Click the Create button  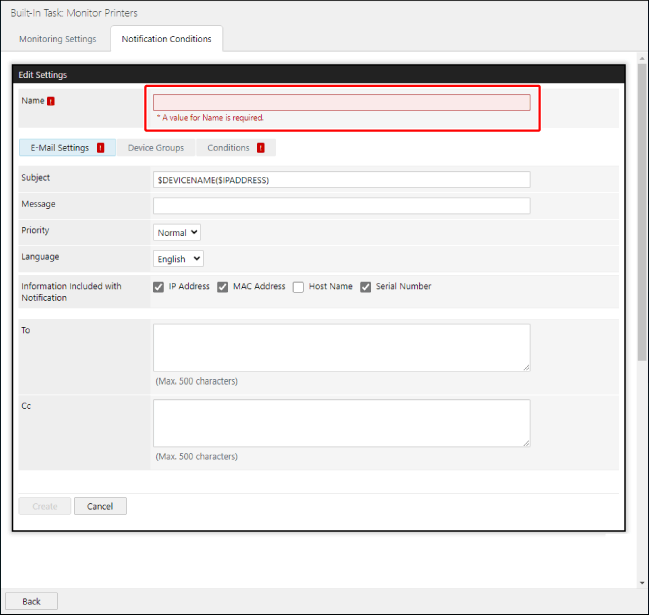point(45,506)
